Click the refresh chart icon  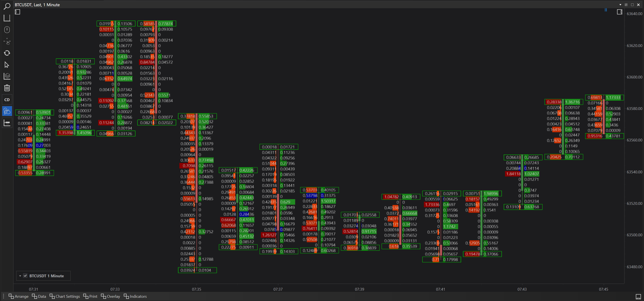[x=7, y=53]
